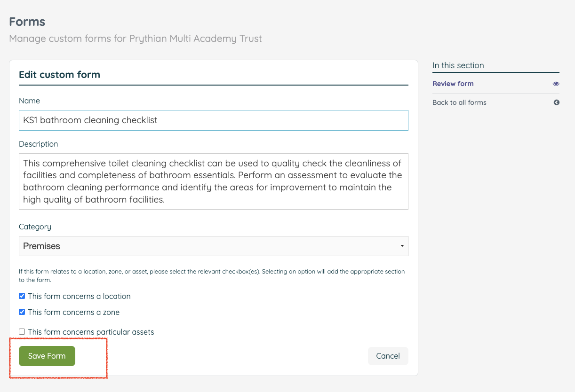The image size is (575, 392).
Task: Uncheck the 'concerns a location' checkbox
Action: click(x=22, y=296)
